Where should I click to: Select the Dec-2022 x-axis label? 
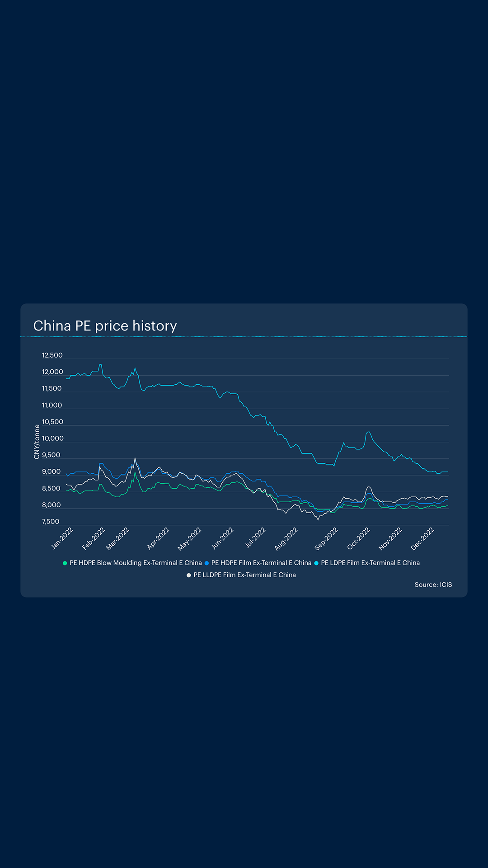click(422, 538)
